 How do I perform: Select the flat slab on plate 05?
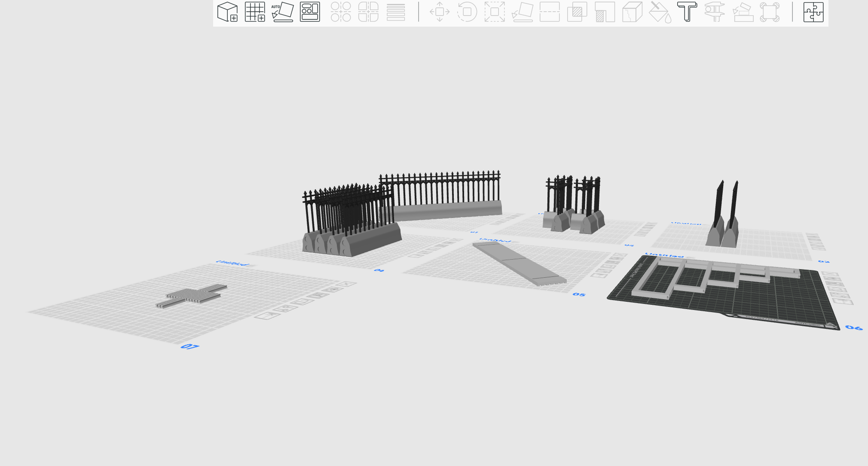(x=519, y=263)
